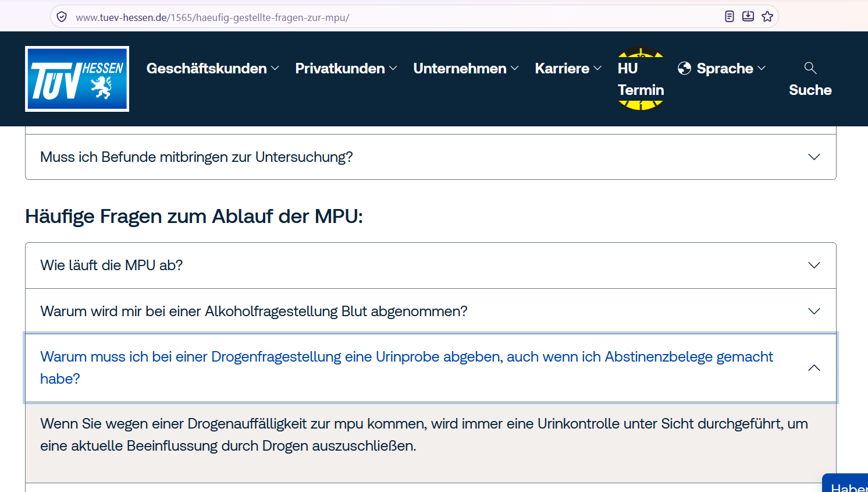Open the HU Termin badge link
Screen dimensions: 868x492
point(641,79)
